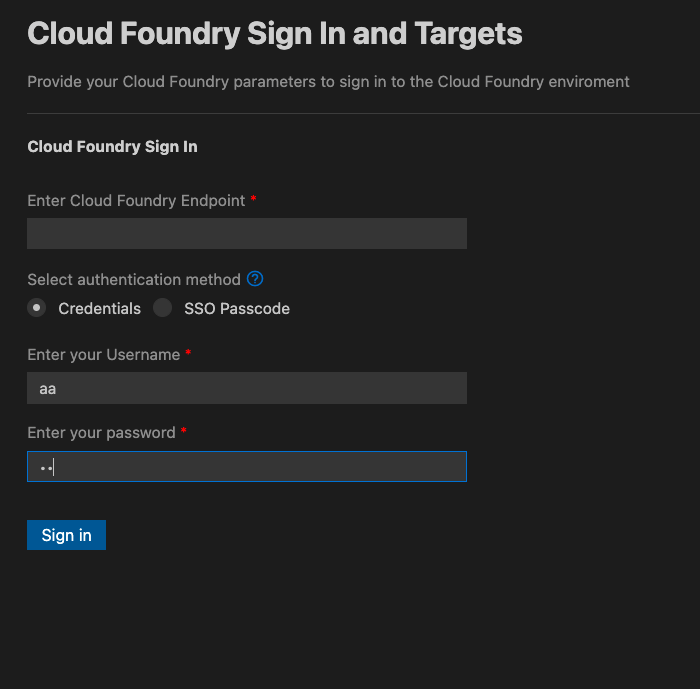Click the 'Enter Cloud Foundry Endpoint' label
700x689 pixels.
[136, 201]
